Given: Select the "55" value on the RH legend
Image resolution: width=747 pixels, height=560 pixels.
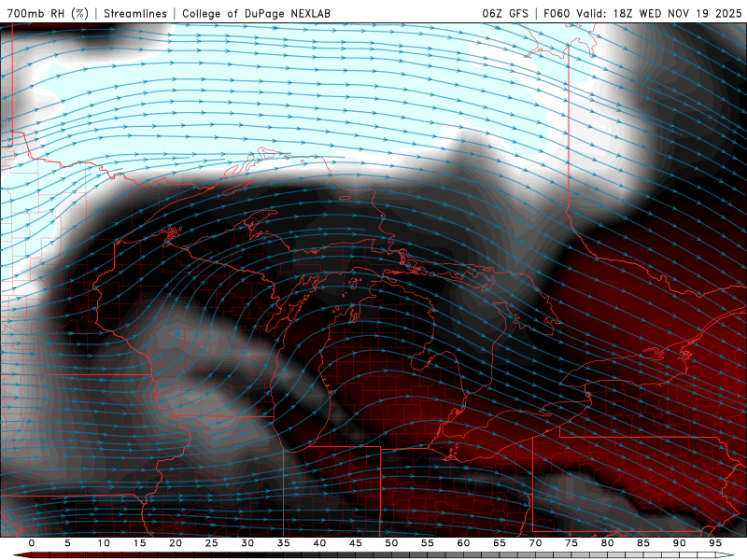Looking at the screenshot, I should [428, 543].
